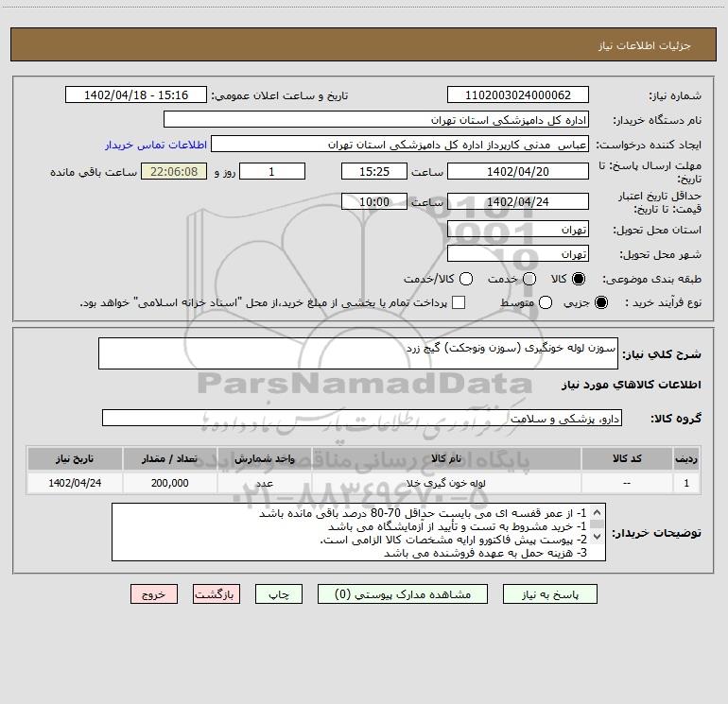
Task: Select the کالا/خدمت radio button
Action: click(466, 279)
